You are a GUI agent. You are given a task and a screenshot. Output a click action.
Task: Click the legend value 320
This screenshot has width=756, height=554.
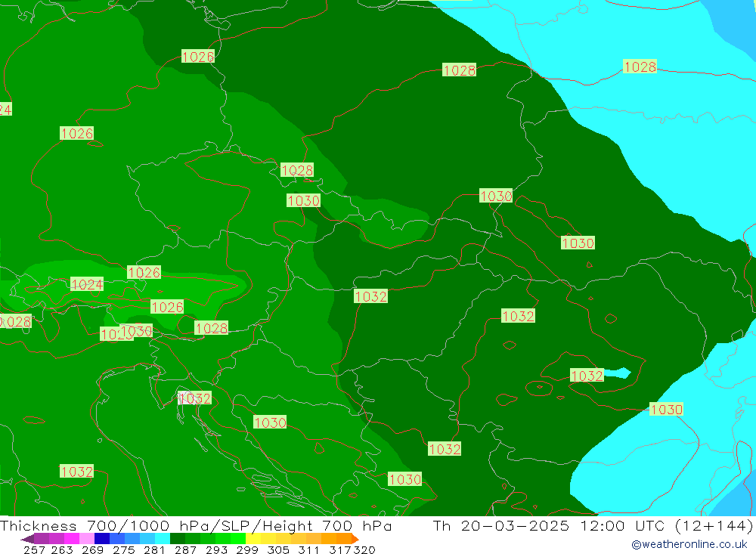coord(364,549)
